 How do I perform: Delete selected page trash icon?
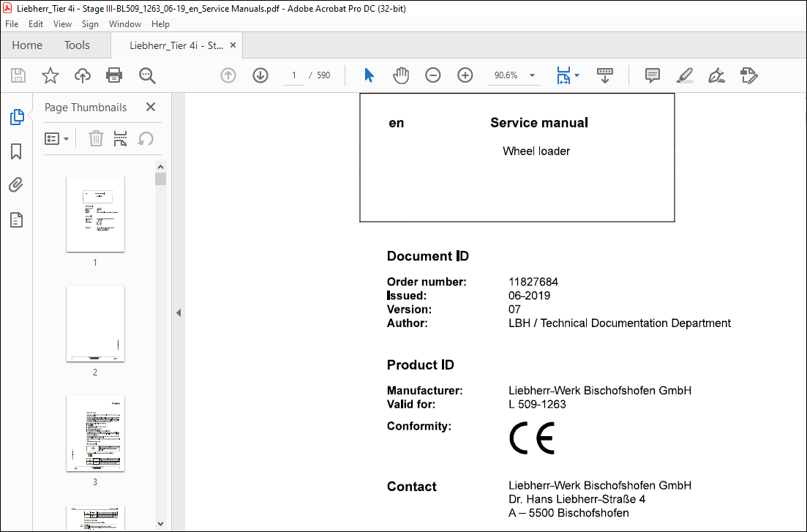[x=96, y=138]
